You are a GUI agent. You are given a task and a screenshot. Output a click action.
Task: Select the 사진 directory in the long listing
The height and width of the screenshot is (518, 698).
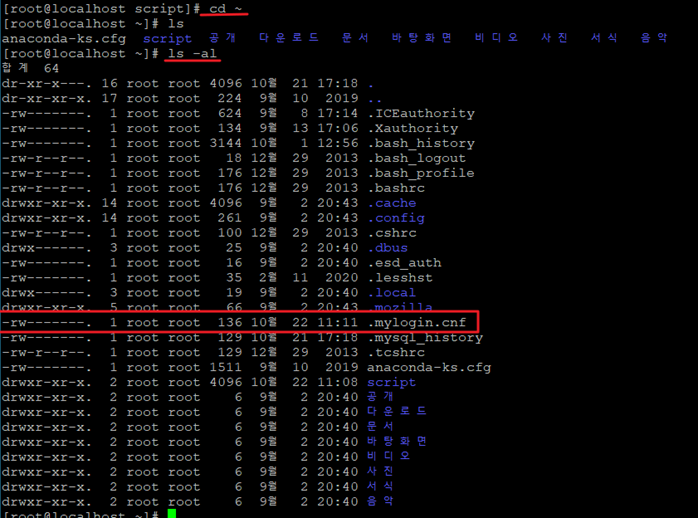tap(380, 471)
